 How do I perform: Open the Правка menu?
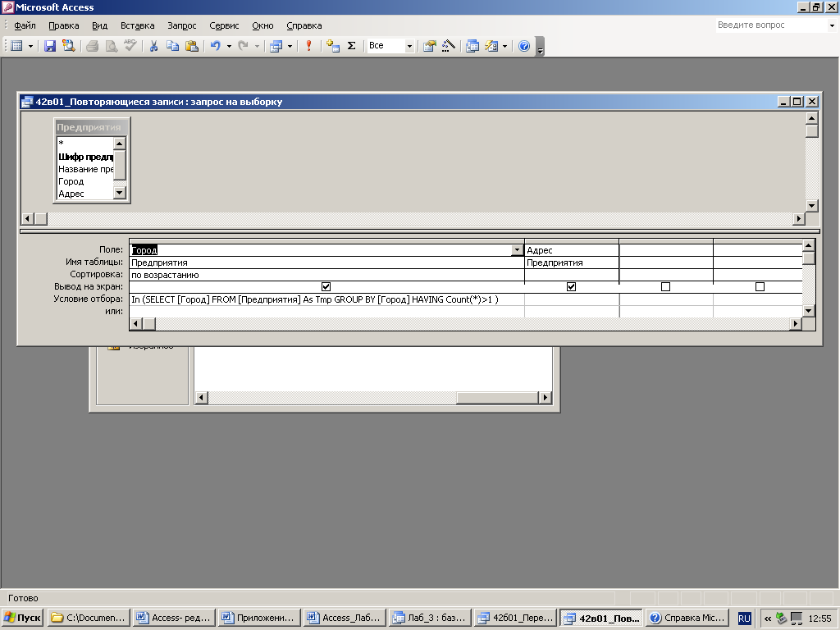64,25
